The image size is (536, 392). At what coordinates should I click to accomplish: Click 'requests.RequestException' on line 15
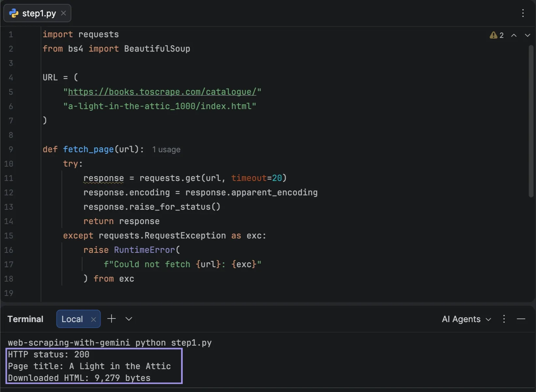pos(162,236)
